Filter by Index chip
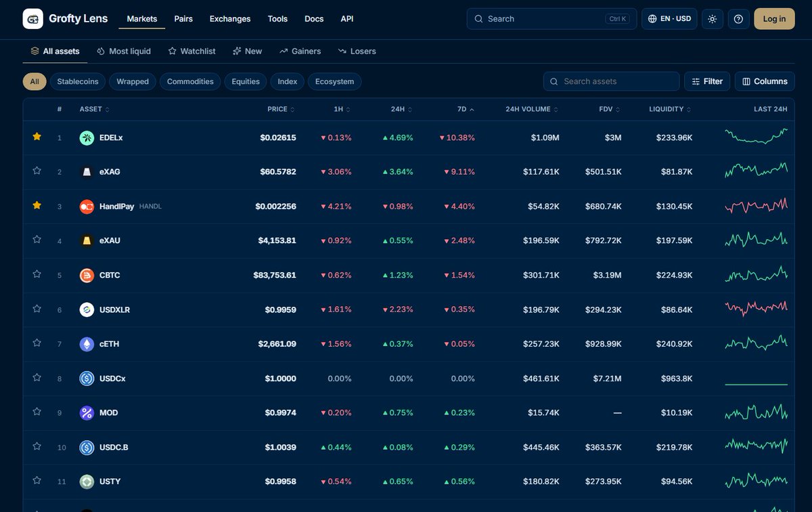 pyautogui.click(x=288, y=81)
